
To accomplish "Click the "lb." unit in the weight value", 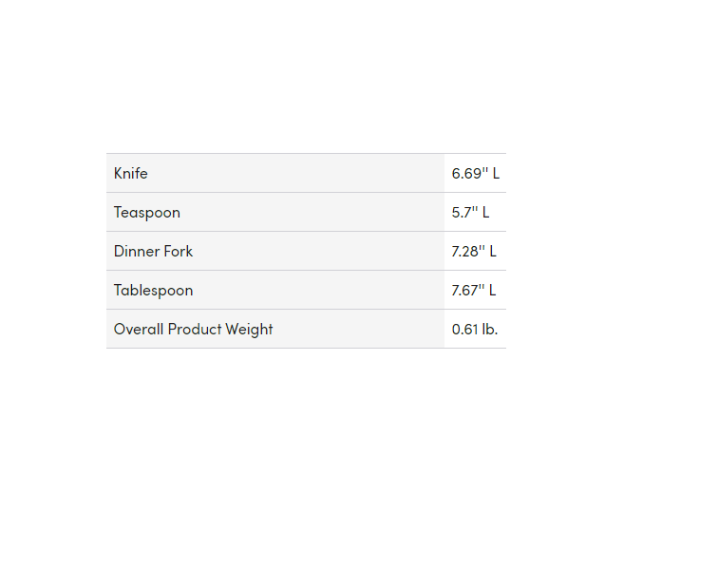I will point(490,330).
